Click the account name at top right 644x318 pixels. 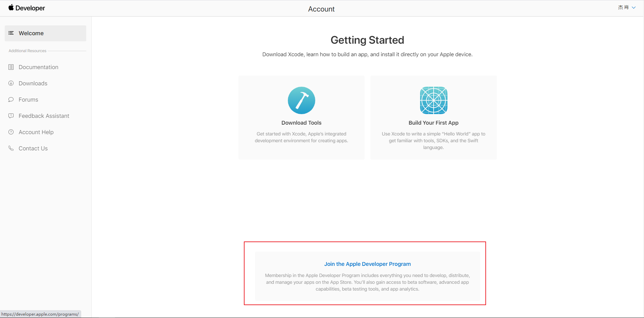(x=623, y=7)
